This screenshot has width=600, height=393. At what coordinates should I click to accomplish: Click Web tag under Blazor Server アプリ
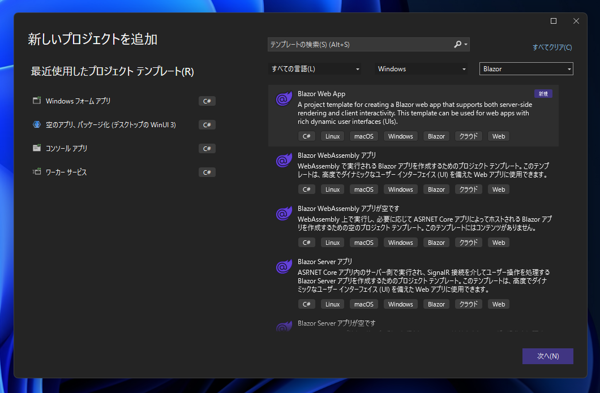coord(498,304)
